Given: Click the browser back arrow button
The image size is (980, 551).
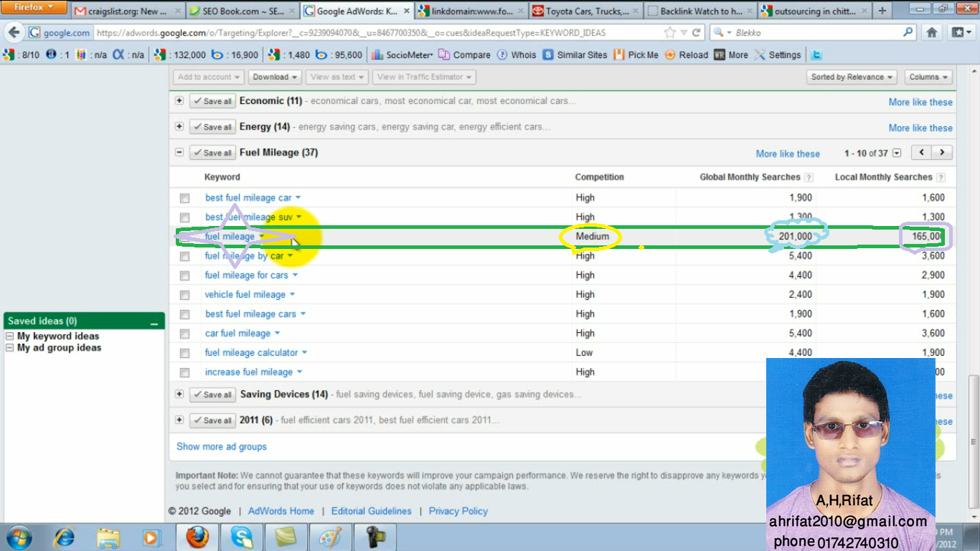Looking at the screenshot, I should pos(14,33).
